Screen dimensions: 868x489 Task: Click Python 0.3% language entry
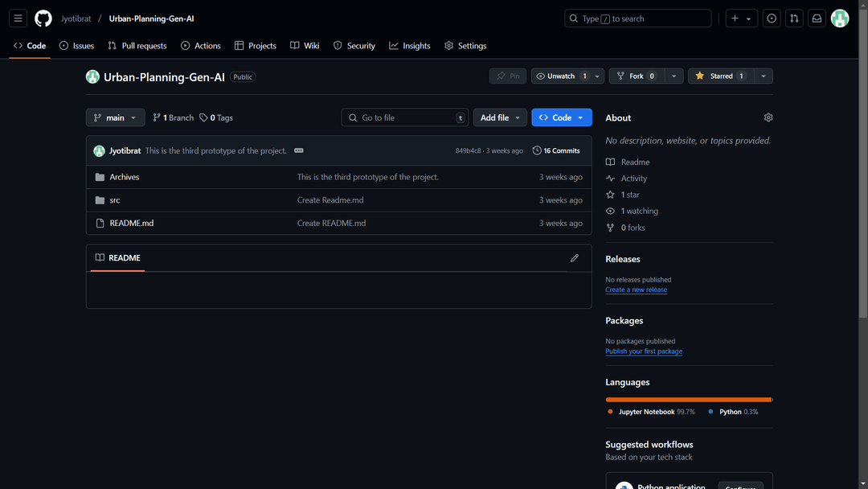click(x=733, y=412)
